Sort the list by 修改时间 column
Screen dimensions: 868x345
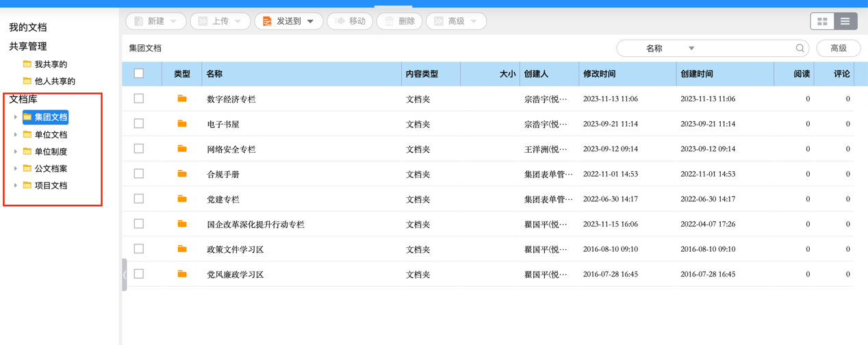599,74
